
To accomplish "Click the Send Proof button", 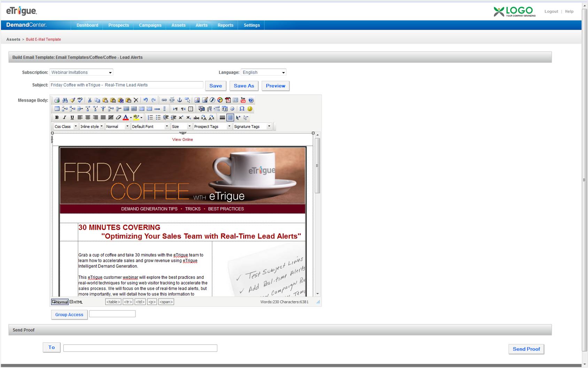I will [526, 349].
